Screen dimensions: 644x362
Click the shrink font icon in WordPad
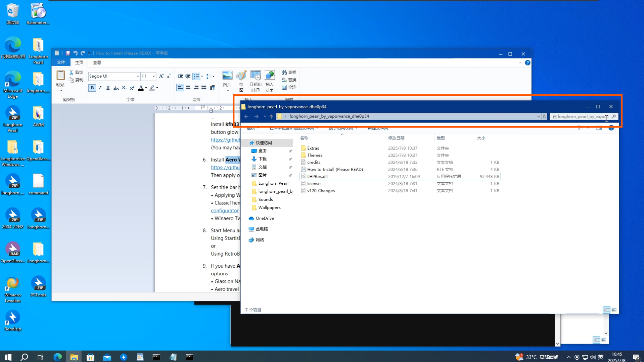pyautogui.click(x=169, y=76)
